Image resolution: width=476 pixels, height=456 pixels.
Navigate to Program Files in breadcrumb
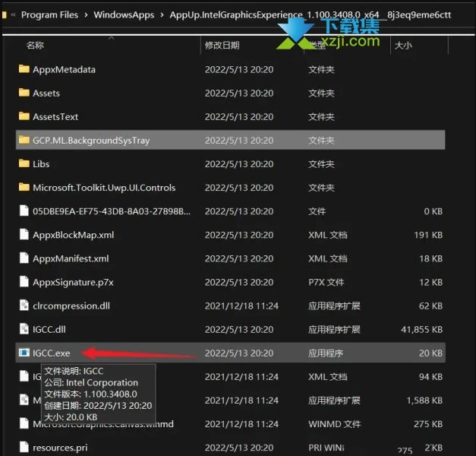pyautogui.click(x=49, y=14)
